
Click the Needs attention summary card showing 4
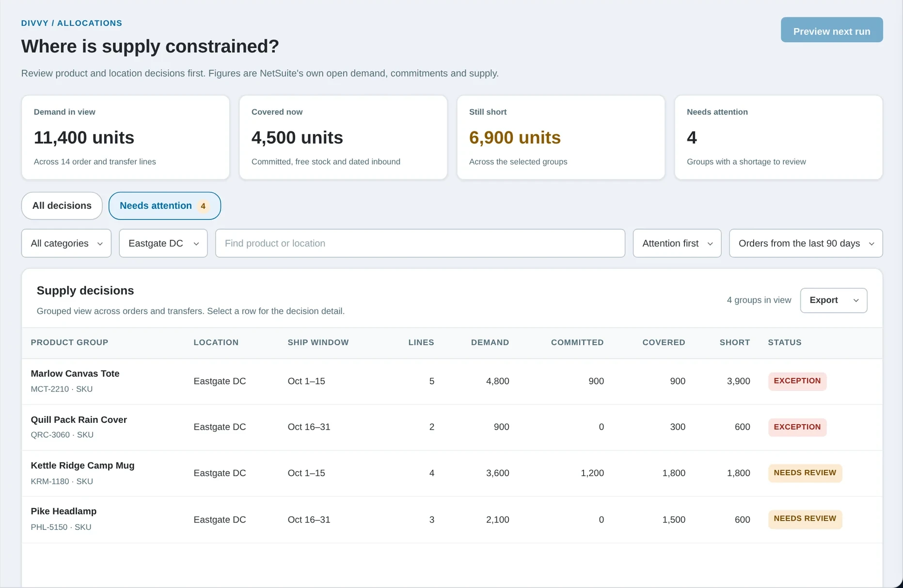click(778, 137)
